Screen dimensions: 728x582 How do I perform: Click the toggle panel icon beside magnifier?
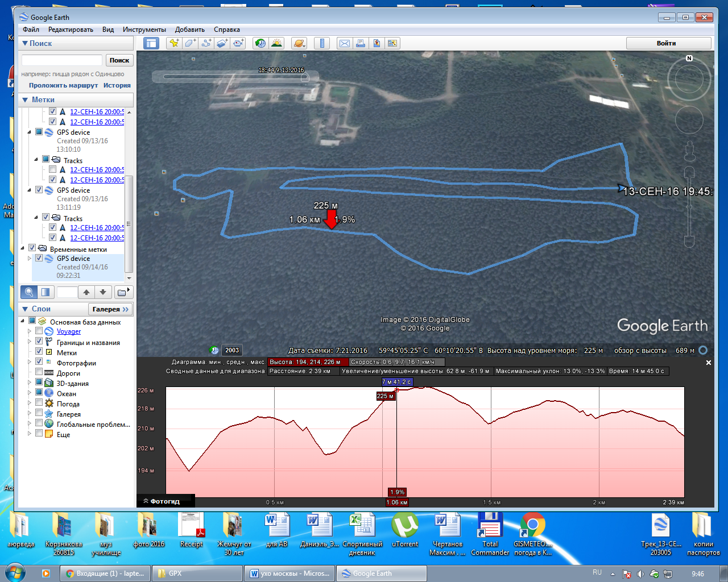[x=45, y=292]
